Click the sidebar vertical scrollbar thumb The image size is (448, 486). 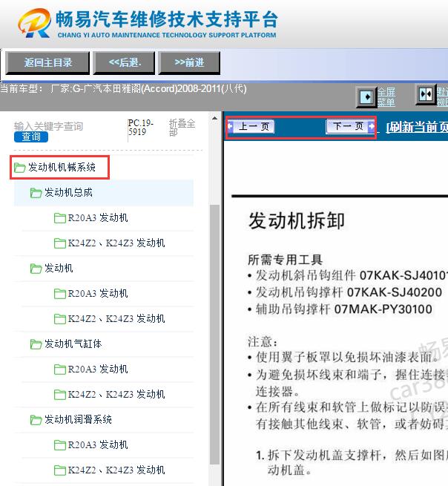pyautogui.click(x=214, y=335)
